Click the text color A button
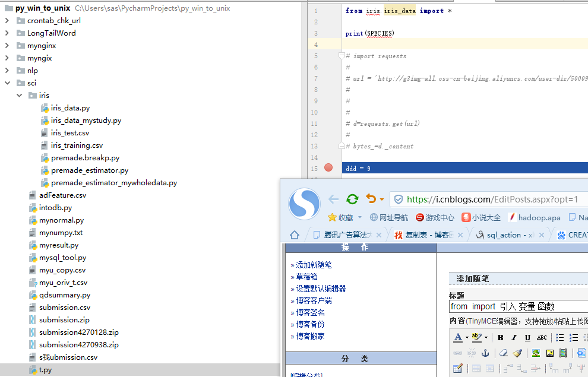Screen dimensions: 588x377 tap(458, 337)
